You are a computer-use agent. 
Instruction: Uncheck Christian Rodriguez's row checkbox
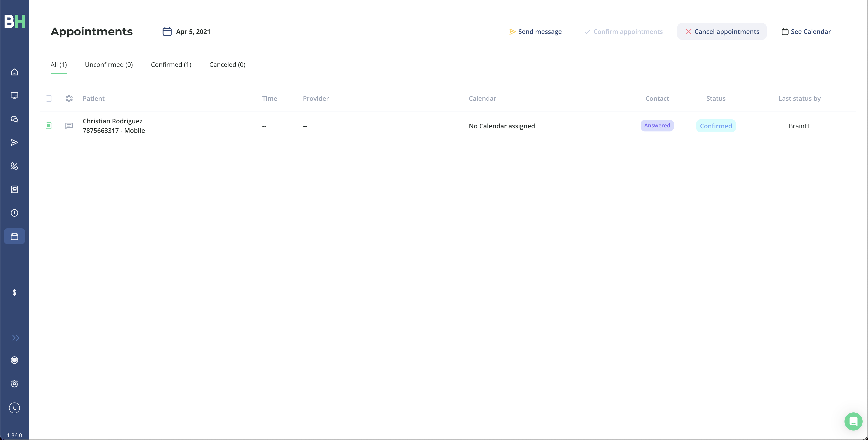(x=49, y=126)
